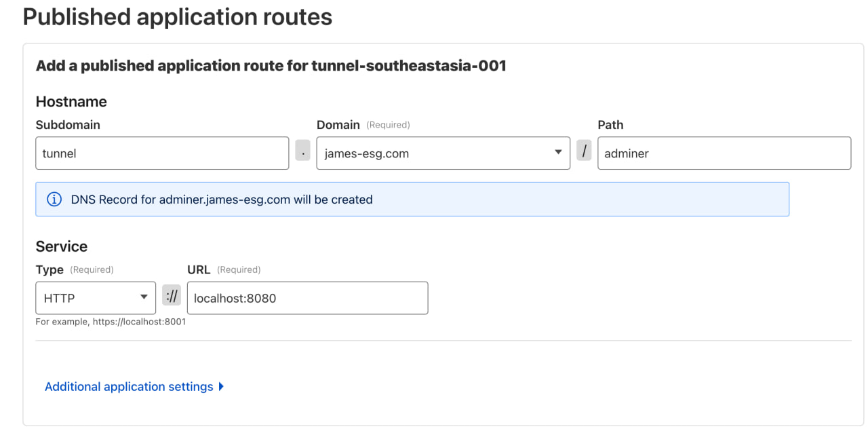Screen dimensions: 868x433
Task: Open the HTTP service type selector
Action: click(95, 298)
